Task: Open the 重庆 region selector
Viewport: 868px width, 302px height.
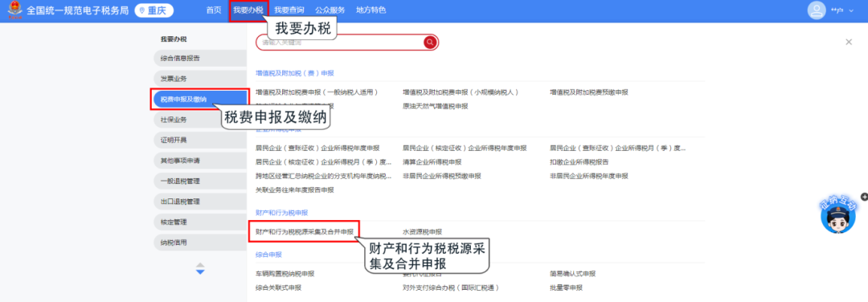Action: 154,10
